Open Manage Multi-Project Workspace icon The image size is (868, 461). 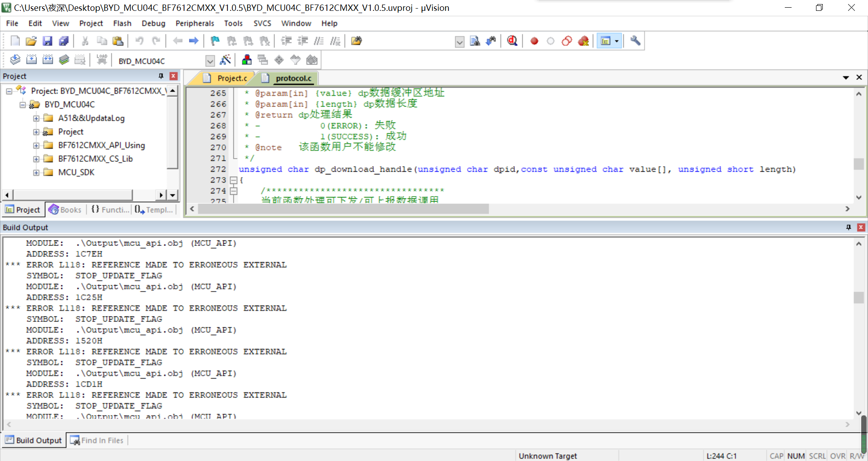[x=263, y=60]
